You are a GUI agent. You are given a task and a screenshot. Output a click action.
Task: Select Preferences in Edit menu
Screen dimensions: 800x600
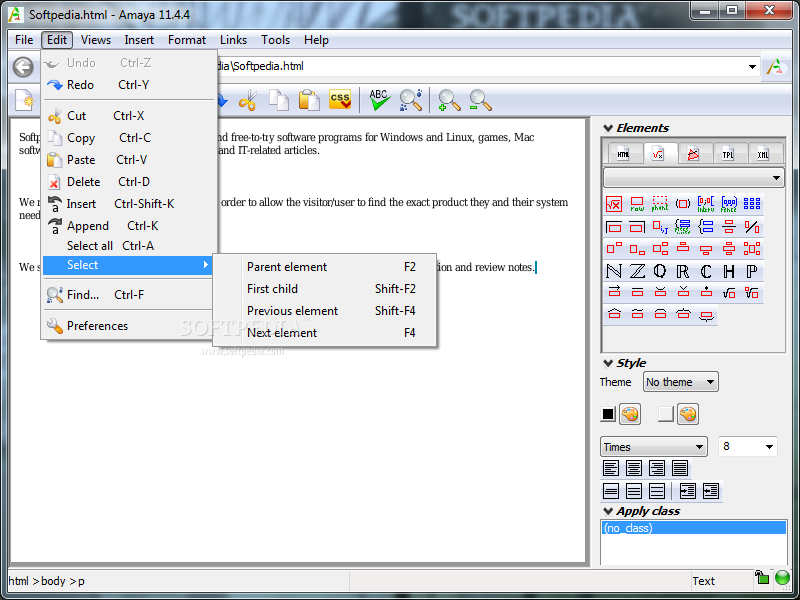128,326
